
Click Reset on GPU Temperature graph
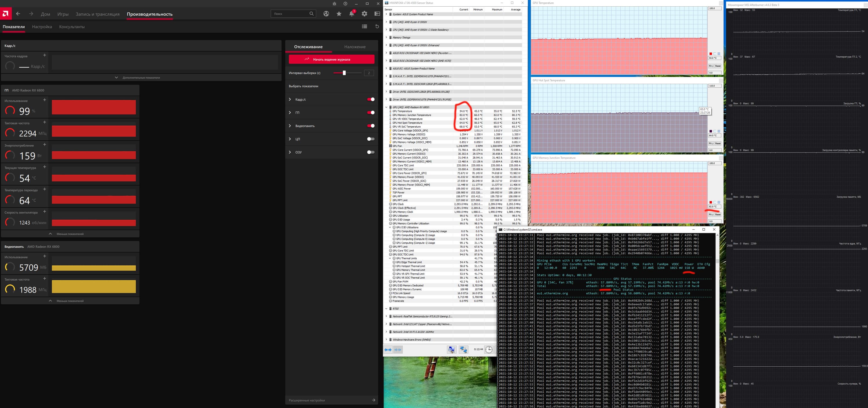pos(718,66)
